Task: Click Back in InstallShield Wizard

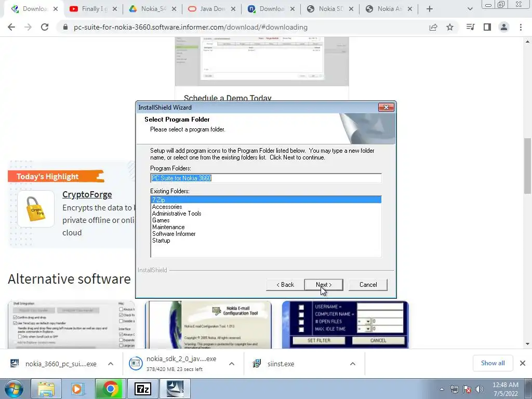Action: [x=285, y=285]
